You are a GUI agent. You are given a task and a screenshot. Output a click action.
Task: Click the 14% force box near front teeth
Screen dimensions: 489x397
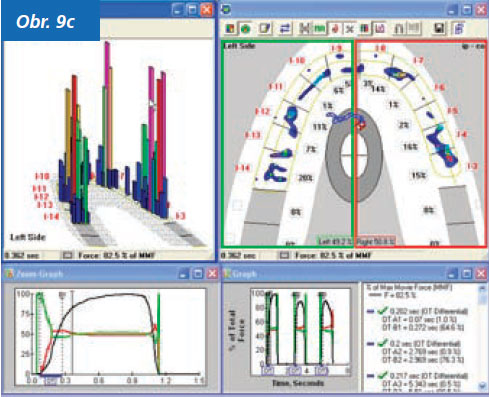tap(378, 89)
